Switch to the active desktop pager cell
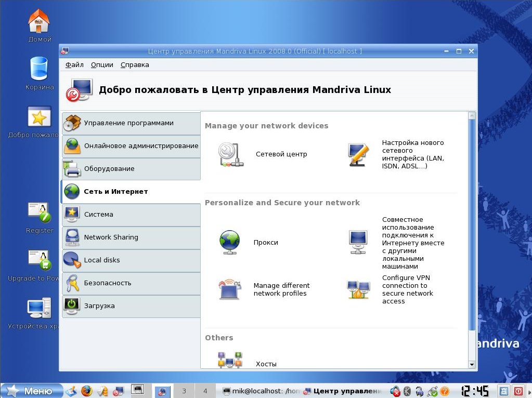 [x=163, y=391]
